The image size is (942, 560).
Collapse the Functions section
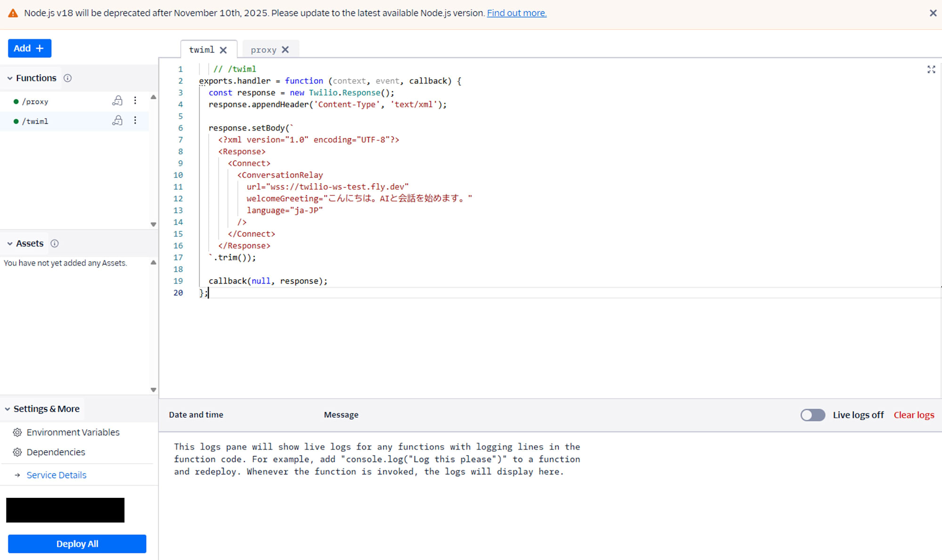[9, 78]
